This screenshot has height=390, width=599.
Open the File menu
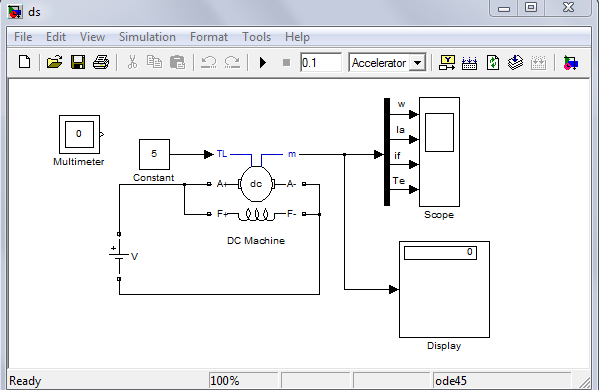[23, 37]
